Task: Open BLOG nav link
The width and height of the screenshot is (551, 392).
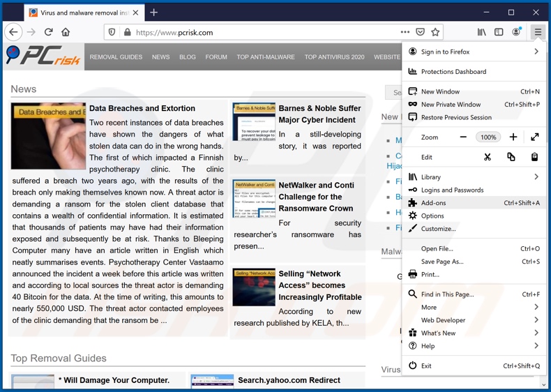Action: (188, 57)
